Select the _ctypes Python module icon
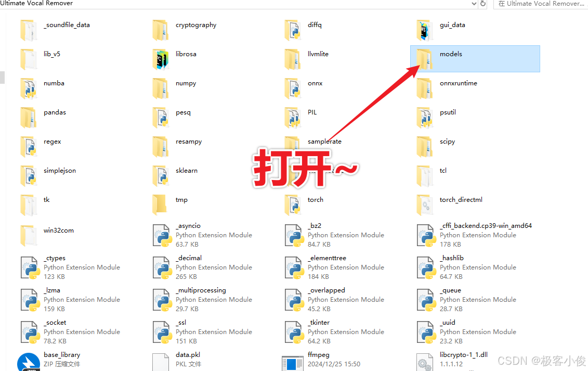Viewport: 588px width, 371px height. click(x=30, y=268)
